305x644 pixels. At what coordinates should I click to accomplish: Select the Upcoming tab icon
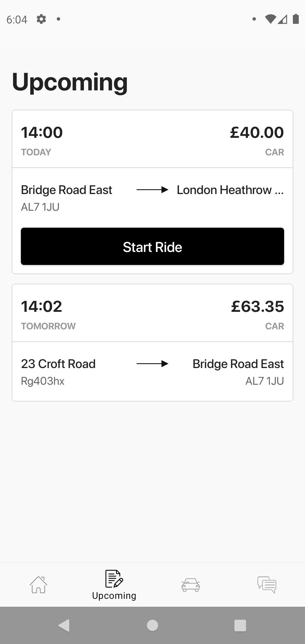tap(114, 578)
